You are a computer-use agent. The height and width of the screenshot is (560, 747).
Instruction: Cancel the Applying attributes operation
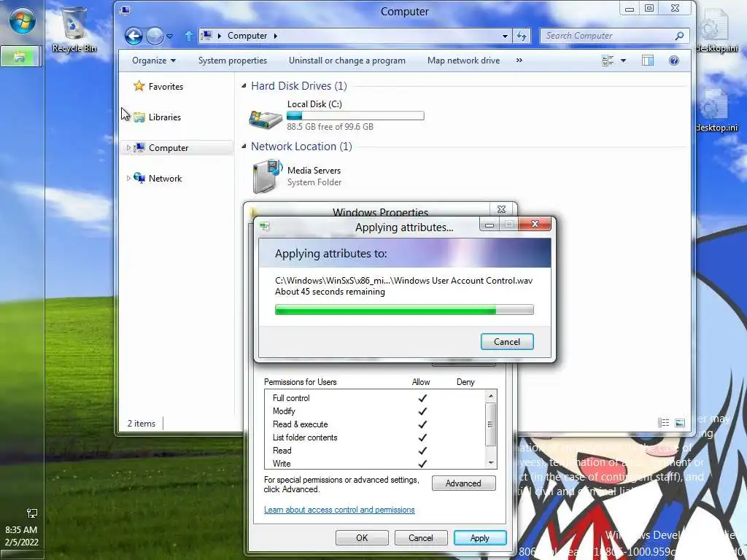coord(507,341)
